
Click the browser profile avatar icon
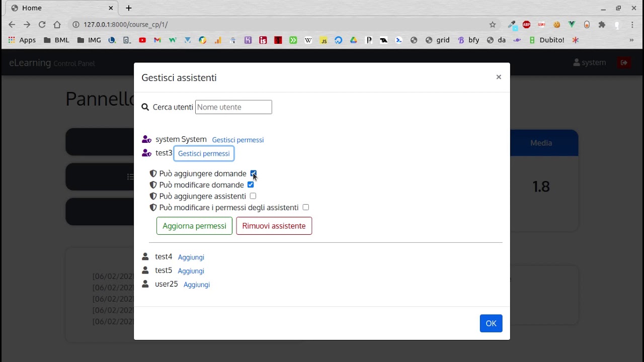pos(617,25)
